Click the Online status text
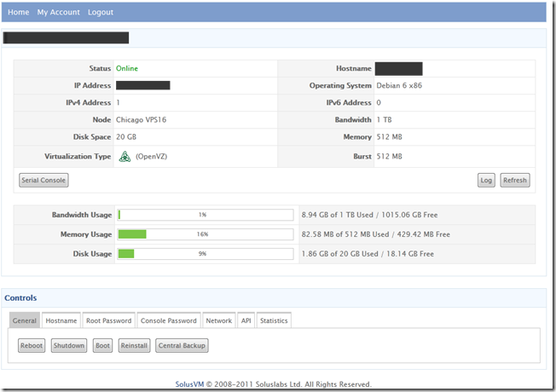 (127, 68)
